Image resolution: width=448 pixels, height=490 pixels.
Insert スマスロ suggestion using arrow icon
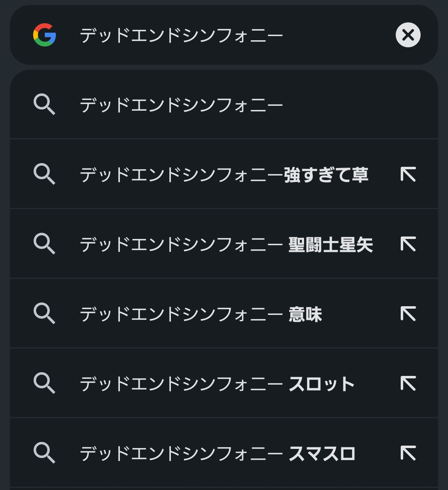[408, 453]
